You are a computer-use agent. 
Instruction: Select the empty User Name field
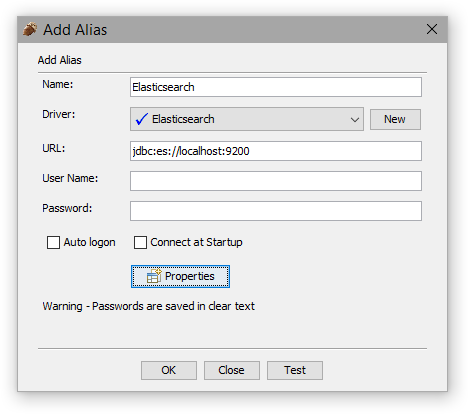(276, 181)
